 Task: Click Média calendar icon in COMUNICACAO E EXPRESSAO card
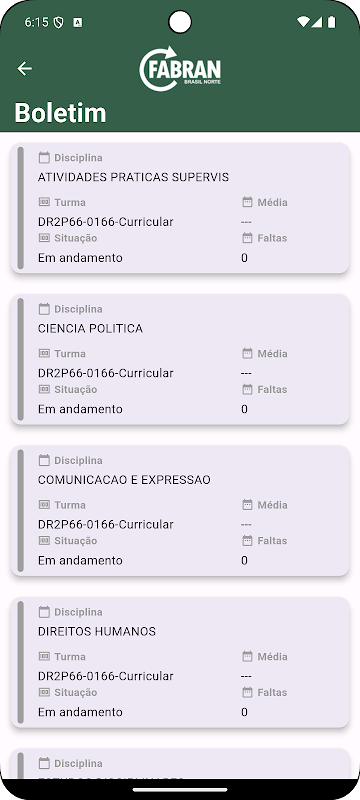point(247,505)
